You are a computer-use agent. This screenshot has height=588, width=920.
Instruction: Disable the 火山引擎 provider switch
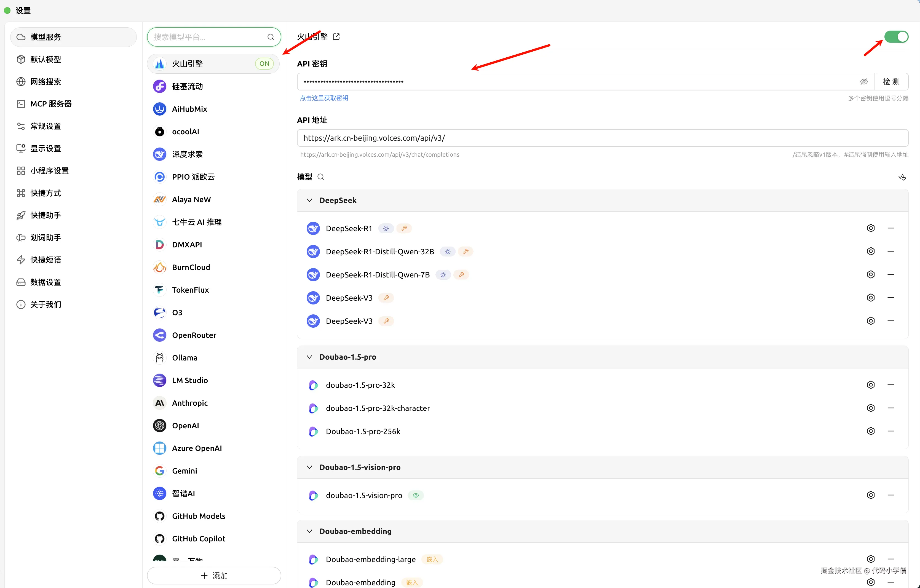pyautogui.click(x=896, y=37)
